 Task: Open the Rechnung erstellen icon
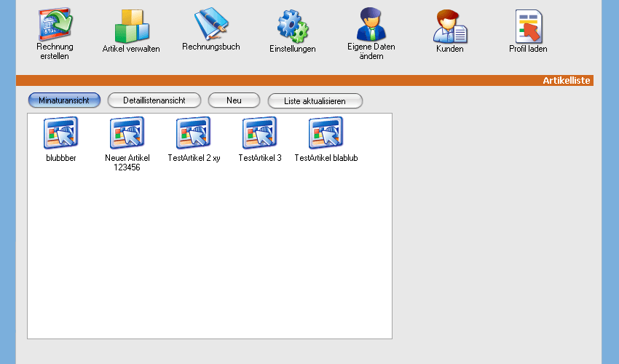(x=55, y=25)
